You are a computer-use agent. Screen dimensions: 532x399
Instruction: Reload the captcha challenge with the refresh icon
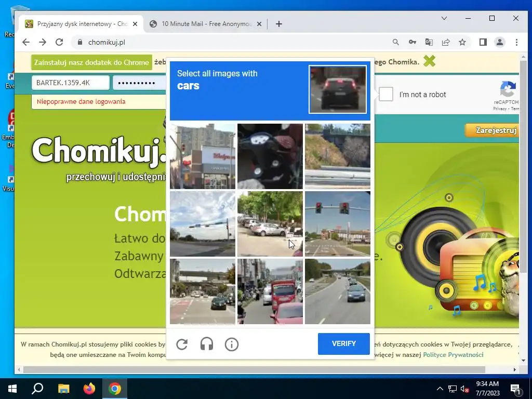coord(182,344)
